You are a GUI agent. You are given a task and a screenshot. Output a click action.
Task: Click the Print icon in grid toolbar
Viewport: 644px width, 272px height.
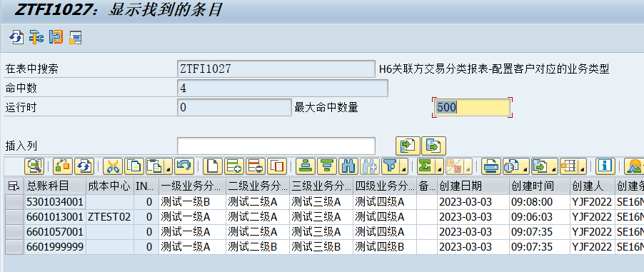[490, 166]
